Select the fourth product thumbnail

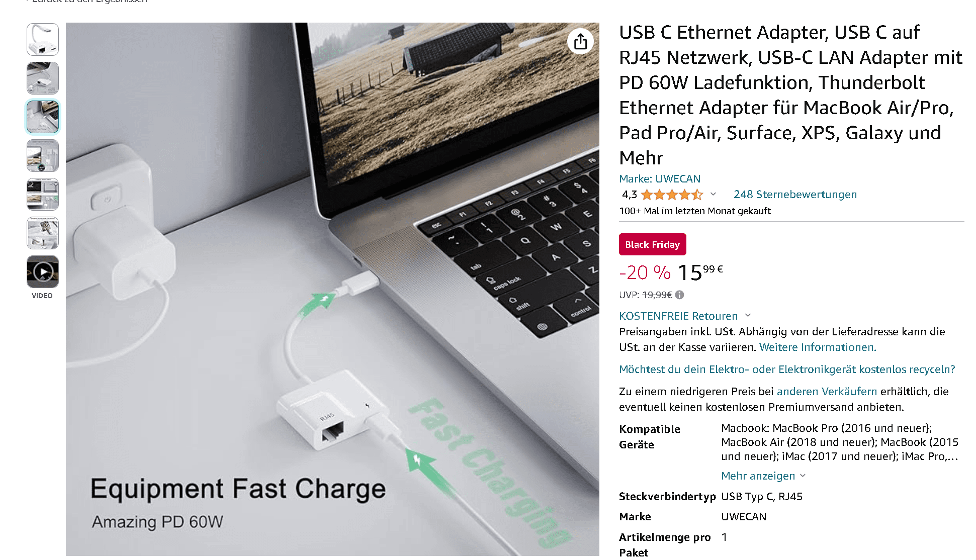43,155
